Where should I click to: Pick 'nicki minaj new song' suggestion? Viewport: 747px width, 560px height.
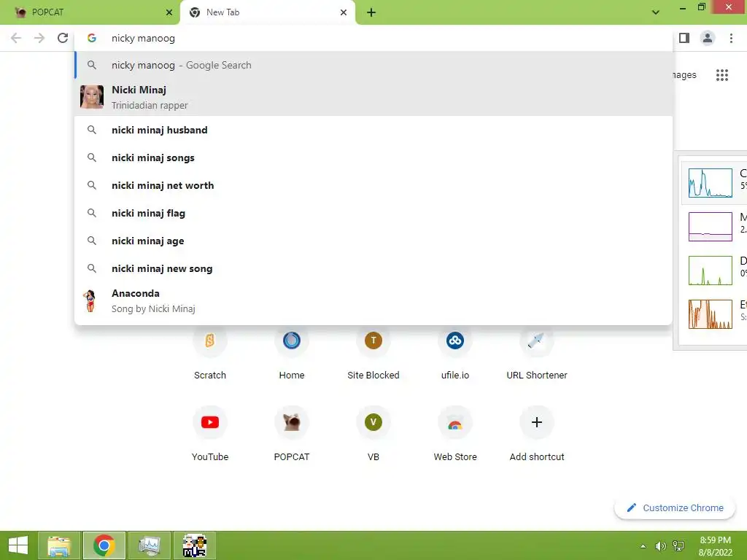[x=374, y=268]
